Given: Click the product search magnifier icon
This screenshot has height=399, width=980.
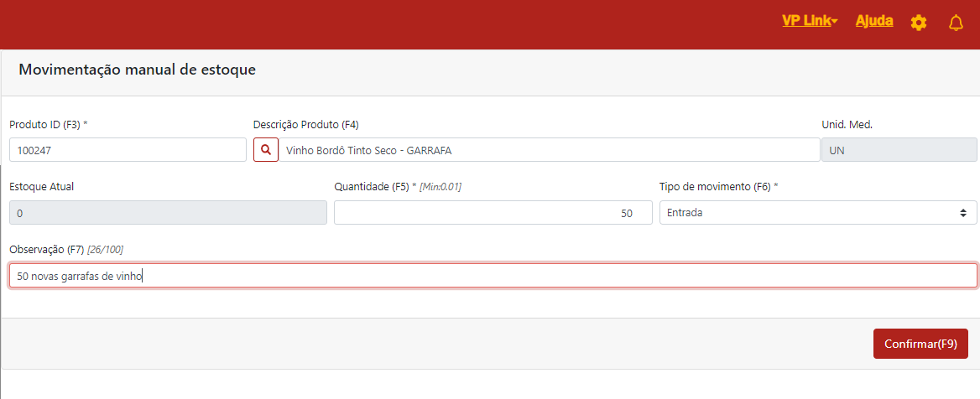Looking at the screenshot, I should [x=266, y=150].
